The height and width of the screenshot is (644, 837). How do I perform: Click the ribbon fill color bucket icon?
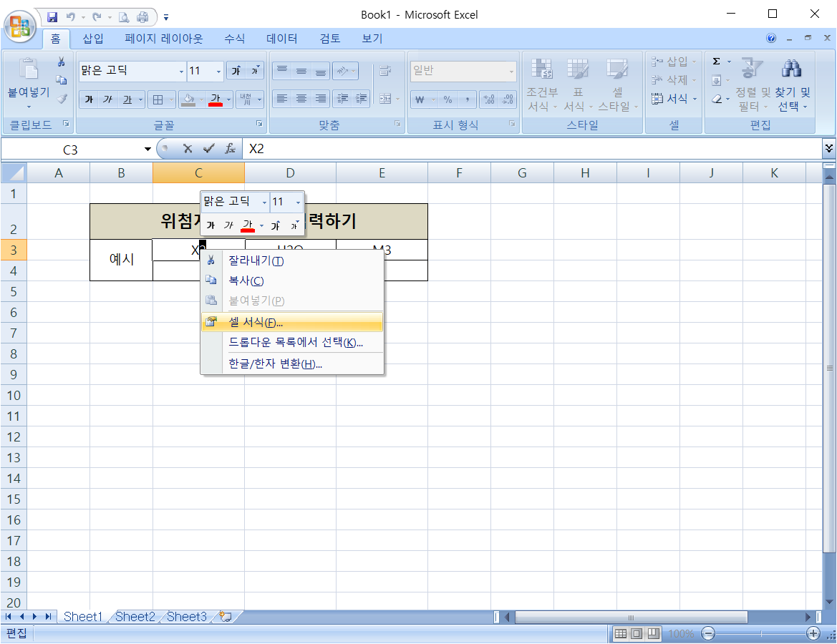[x=188, y=99]
